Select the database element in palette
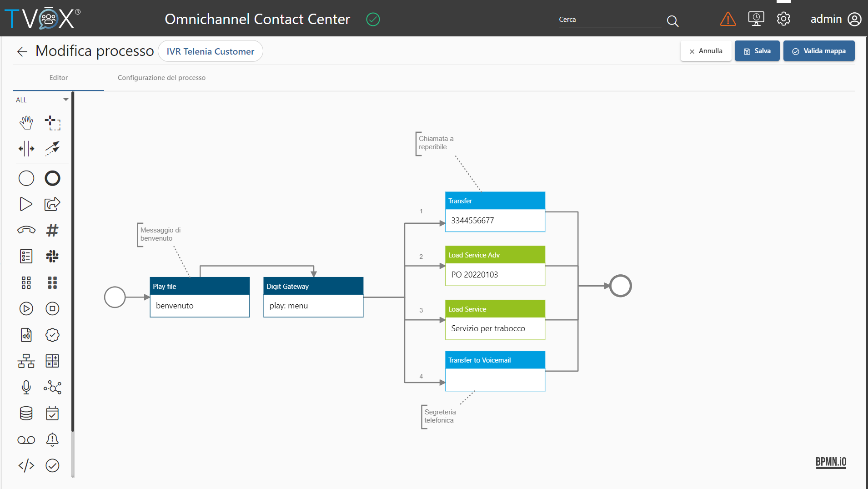The image size is (868, 489). pos(26,413)
